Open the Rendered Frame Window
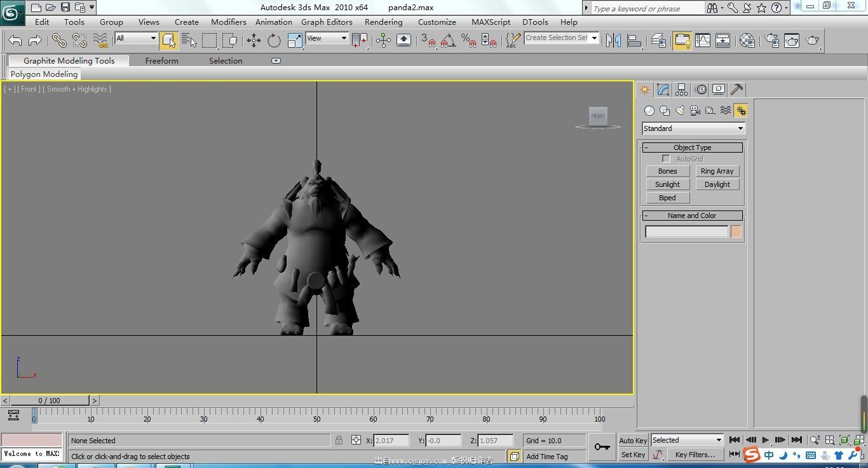This screenshot has height=468, width=868. (792, 41)
